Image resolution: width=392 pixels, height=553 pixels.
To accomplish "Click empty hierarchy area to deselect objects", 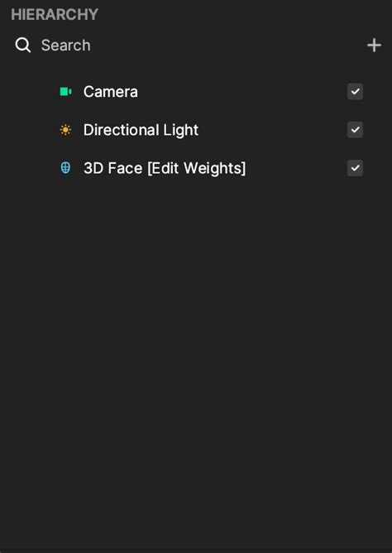I will click(196, 353).
